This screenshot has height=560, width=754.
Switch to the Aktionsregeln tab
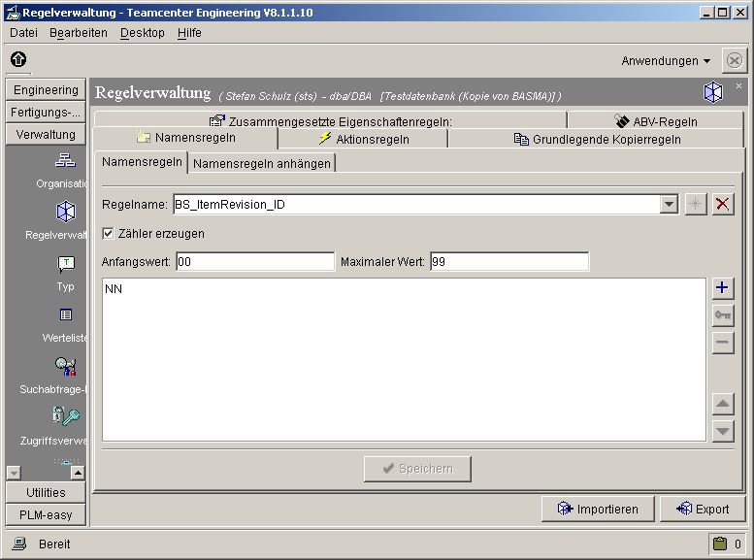[363, 139]
